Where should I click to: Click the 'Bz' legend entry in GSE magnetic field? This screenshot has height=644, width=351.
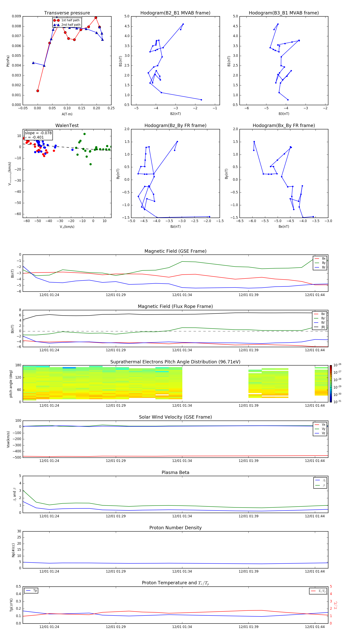(320, 268)
